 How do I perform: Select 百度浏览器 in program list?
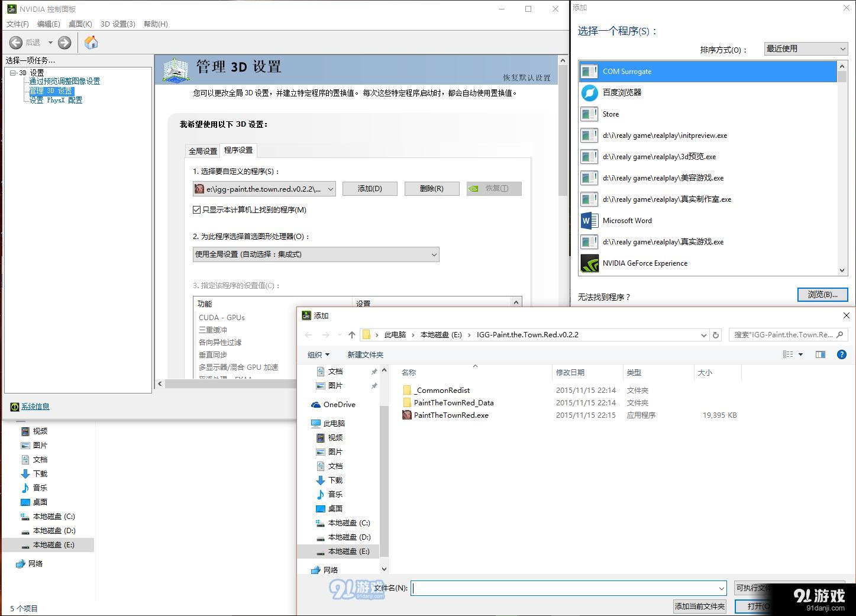(708, 93)
